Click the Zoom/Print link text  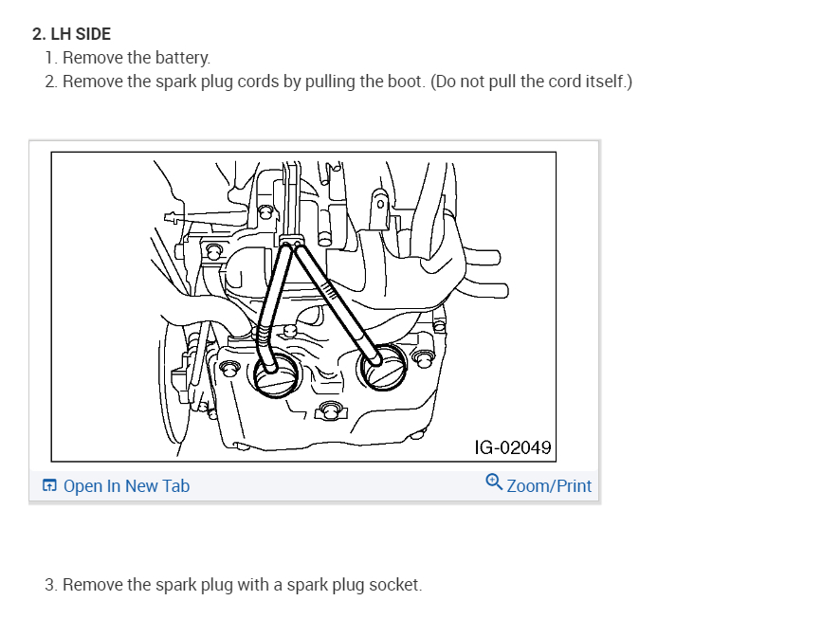tap(549, 486)
